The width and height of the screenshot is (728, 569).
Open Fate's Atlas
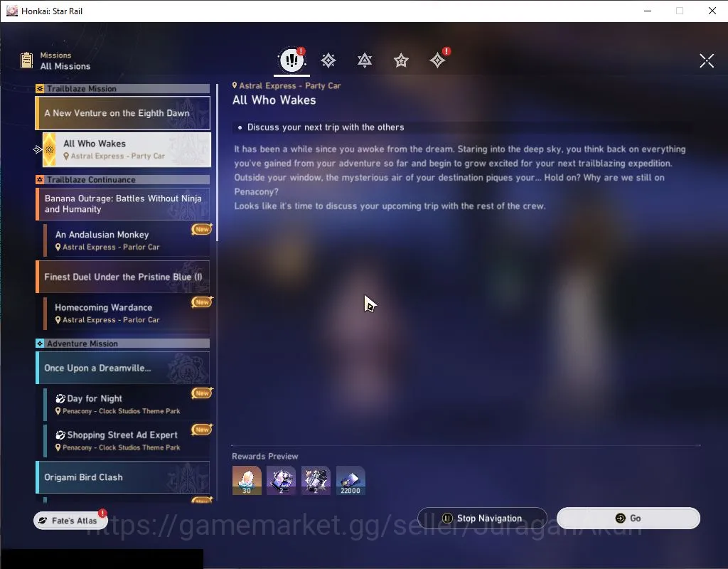coord(70,521)
